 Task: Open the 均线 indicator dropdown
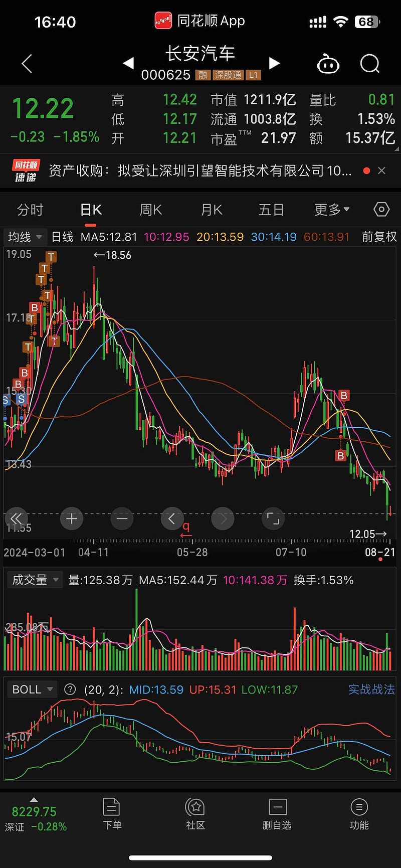(x=25, y=237)
